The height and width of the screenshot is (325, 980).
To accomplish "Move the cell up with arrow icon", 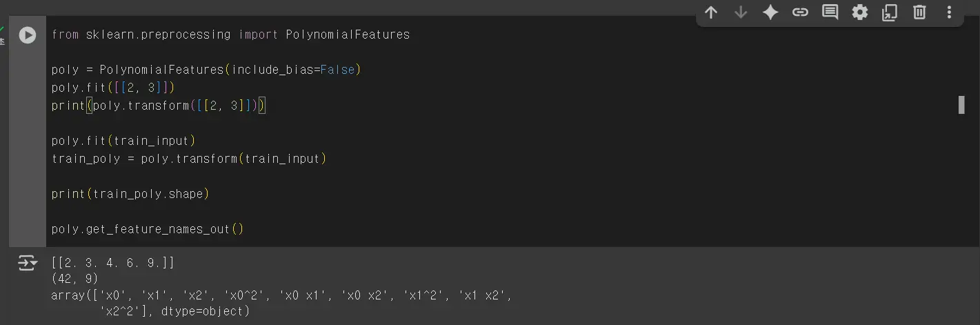I will [711, 12].
